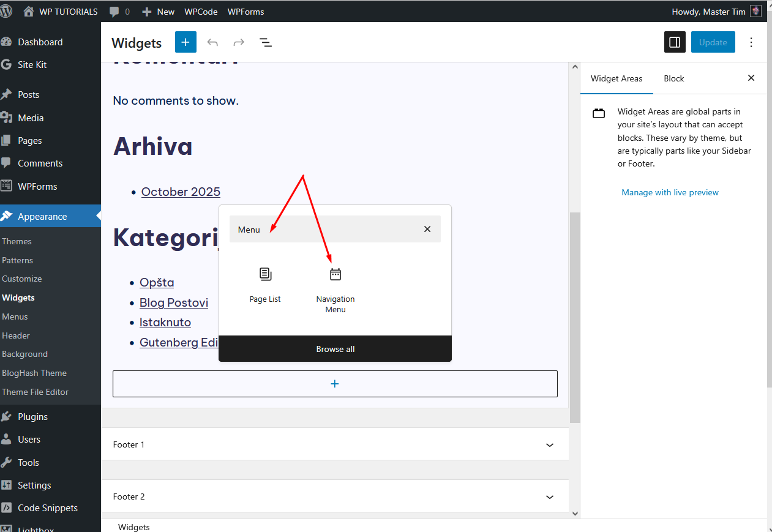Image resolution: width=772 pixels, height=532 pixels.
Task: Open Manage with live preview link
Action: [670, 192]
